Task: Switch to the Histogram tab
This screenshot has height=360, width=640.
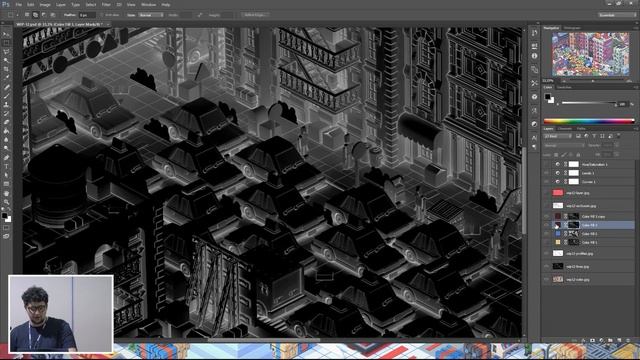Action: coord(572,28)
